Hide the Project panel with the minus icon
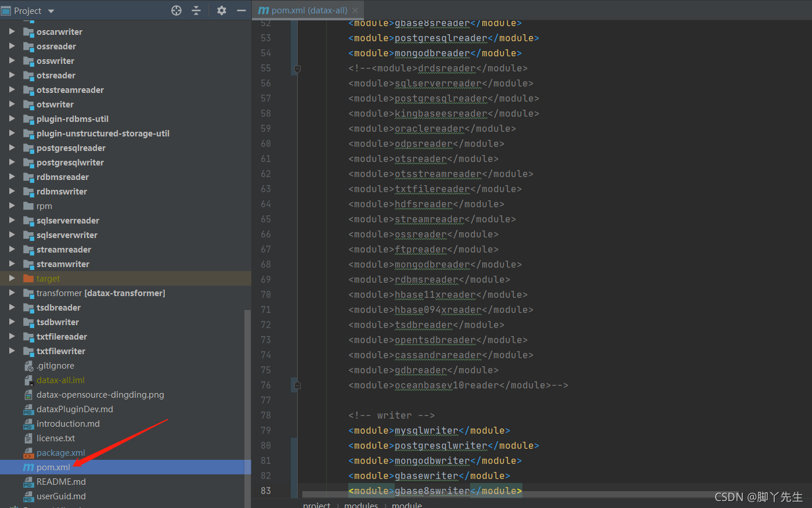 pos(241,10)
